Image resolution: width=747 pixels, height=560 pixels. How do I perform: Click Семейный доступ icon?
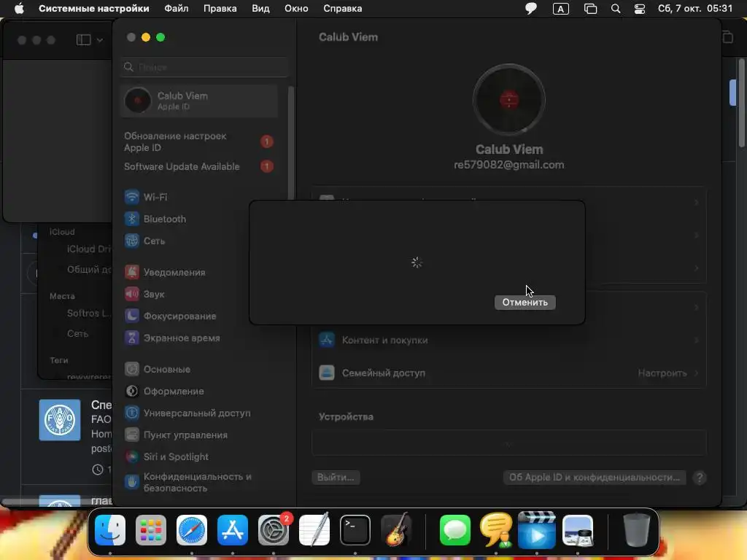(x=327, y=373)
